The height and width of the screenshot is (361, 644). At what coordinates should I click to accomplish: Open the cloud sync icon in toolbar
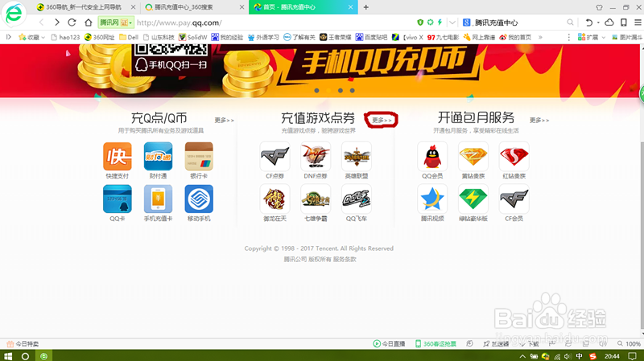609,23
